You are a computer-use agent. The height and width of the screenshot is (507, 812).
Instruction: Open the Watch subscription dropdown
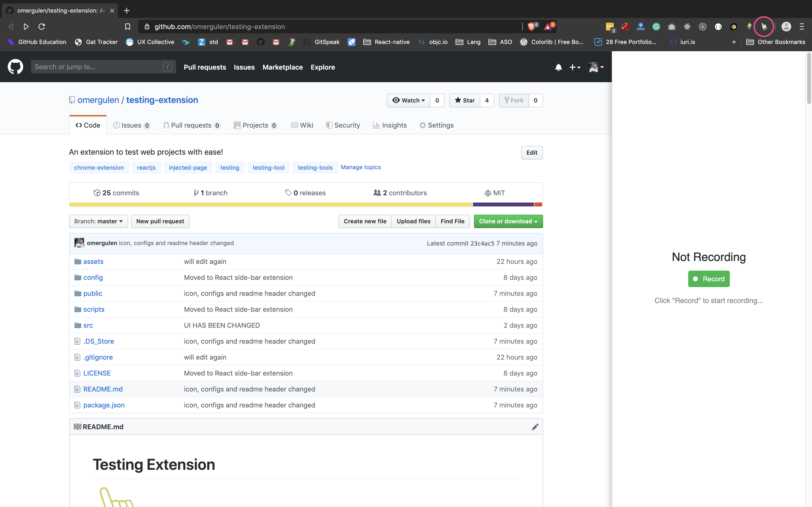click(408, 100)
